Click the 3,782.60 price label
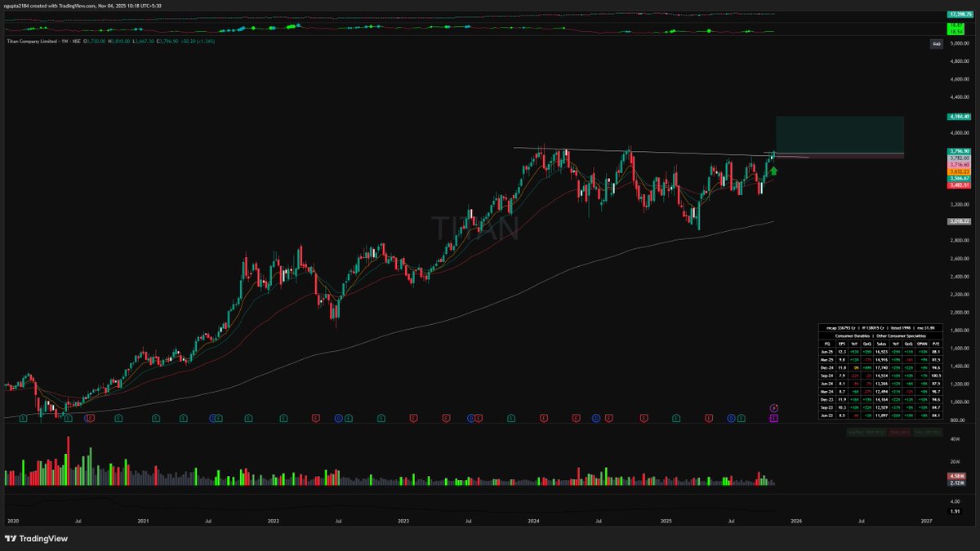The image size is (980, 551). click(x=958, y=158)
